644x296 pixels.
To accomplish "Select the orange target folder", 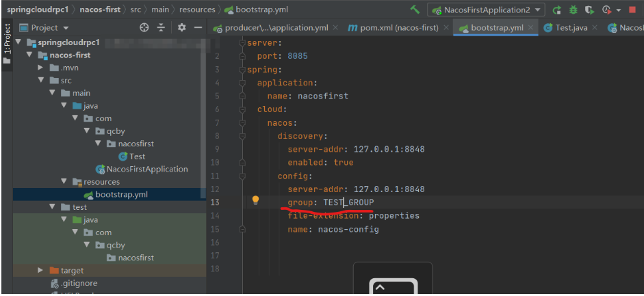I will (66, 270).
